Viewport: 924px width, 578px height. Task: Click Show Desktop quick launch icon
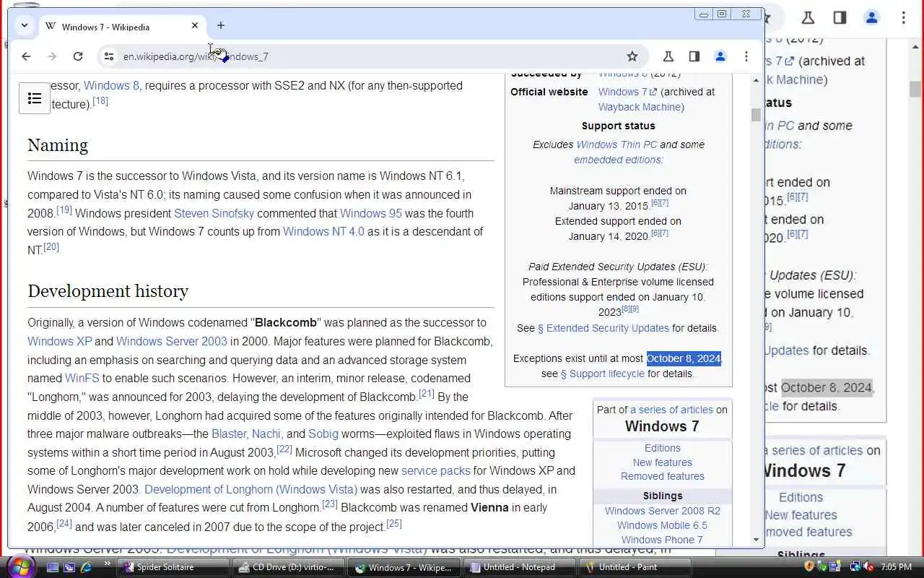pos(53,567)
